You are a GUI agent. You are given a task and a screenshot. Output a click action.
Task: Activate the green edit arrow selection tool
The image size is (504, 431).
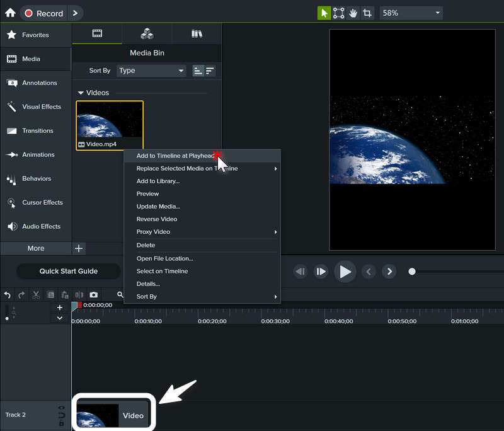(x=324, y=13)
